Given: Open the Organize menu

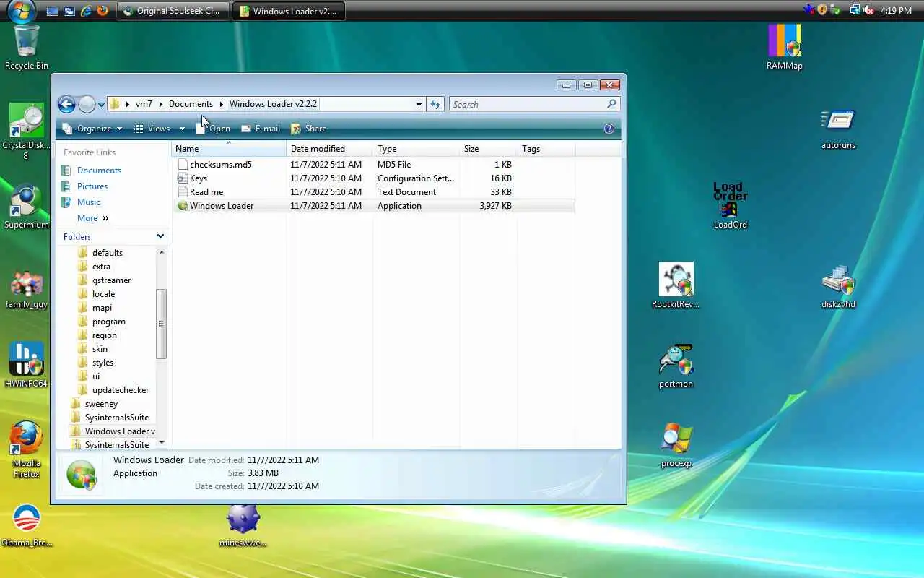Looking at the screenshot, I should tap(94, 129).
